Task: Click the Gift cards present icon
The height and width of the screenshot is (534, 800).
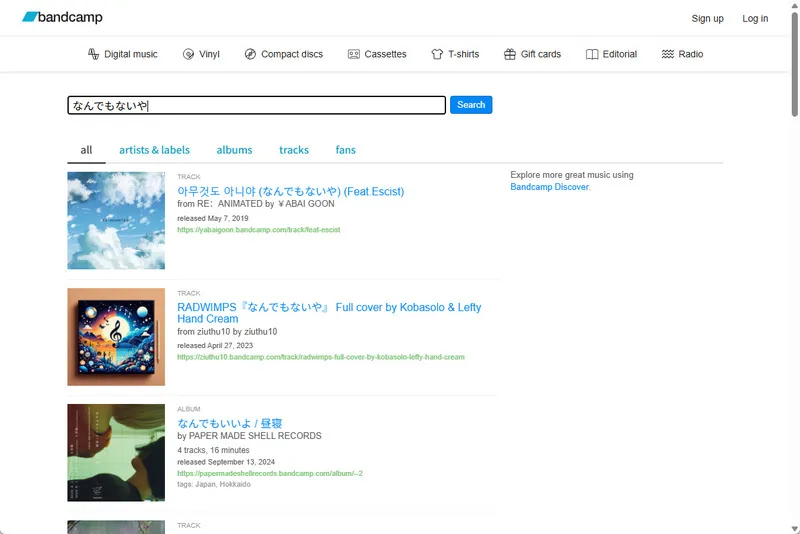Action: [510, 54]
